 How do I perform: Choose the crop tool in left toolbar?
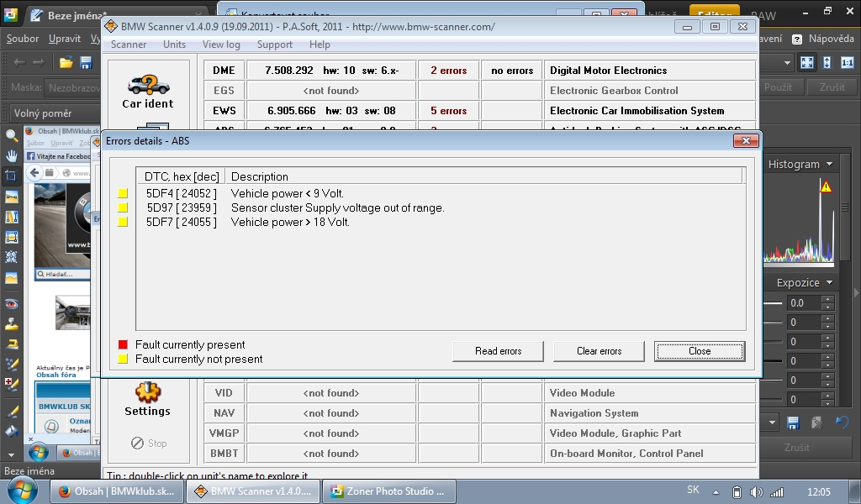(x=11, y=176)
